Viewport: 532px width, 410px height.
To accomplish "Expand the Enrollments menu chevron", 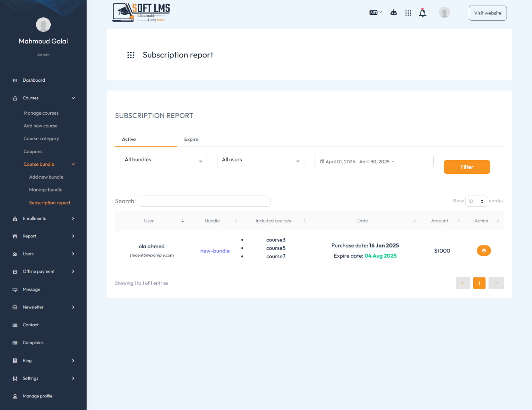I will [x=73, y=218].
